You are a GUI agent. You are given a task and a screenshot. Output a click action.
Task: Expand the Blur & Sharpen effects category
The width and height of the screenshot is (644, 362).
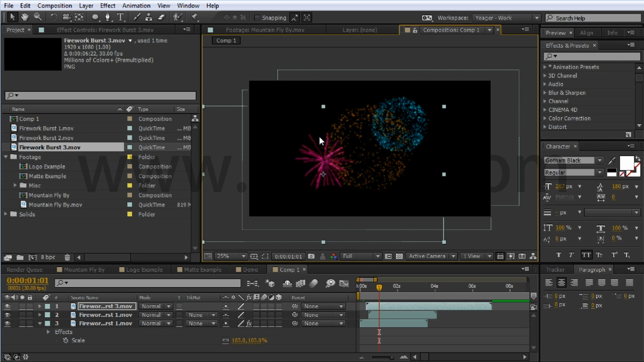click(x=545, y=93)
